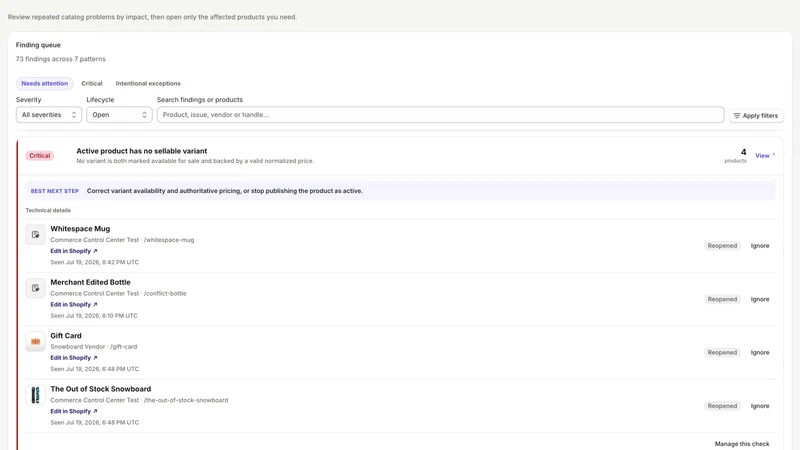Expand Technical details section

pyautogui.click(x=48, y=210)
